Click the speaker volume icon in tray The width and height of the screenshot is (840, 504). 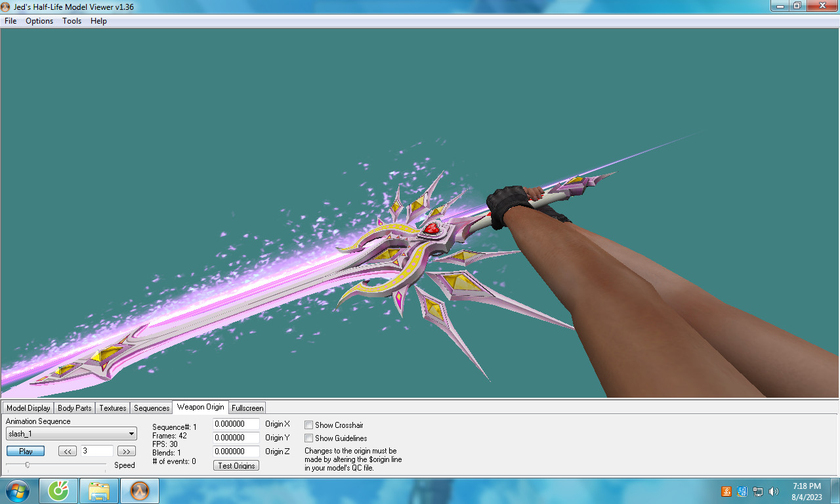pos(774,491)
